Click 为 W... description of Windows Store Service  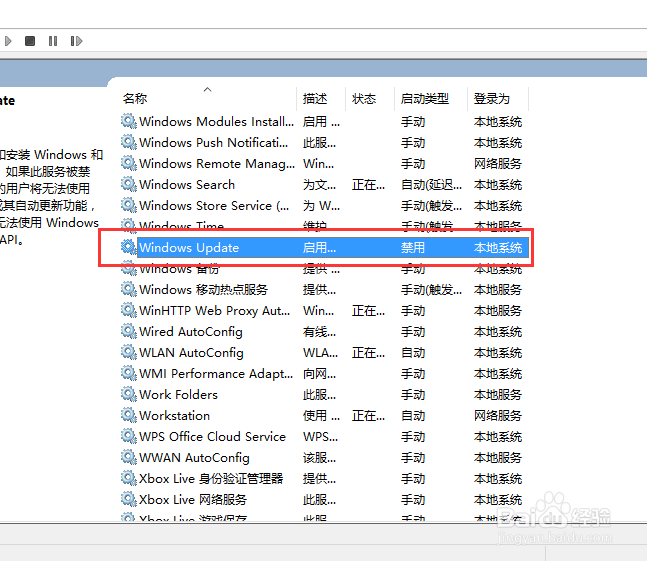pyautogui.click(x=321, y=205)
